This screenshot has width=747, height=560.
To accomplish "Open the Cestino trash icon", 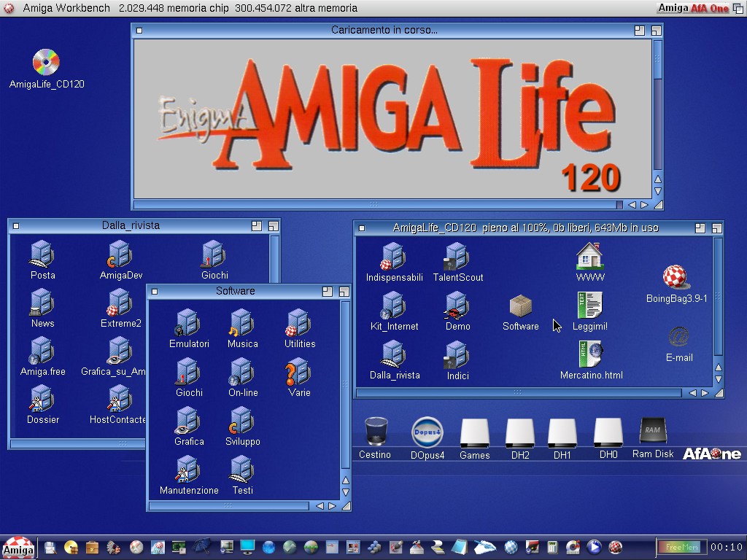I will click(375, 432).
